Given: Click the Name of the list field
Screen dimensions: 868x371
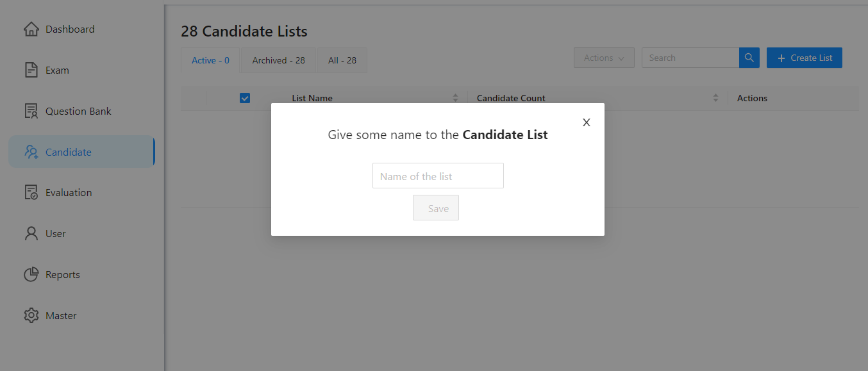Looking at the screenshot, I should [x=438, y=176].
